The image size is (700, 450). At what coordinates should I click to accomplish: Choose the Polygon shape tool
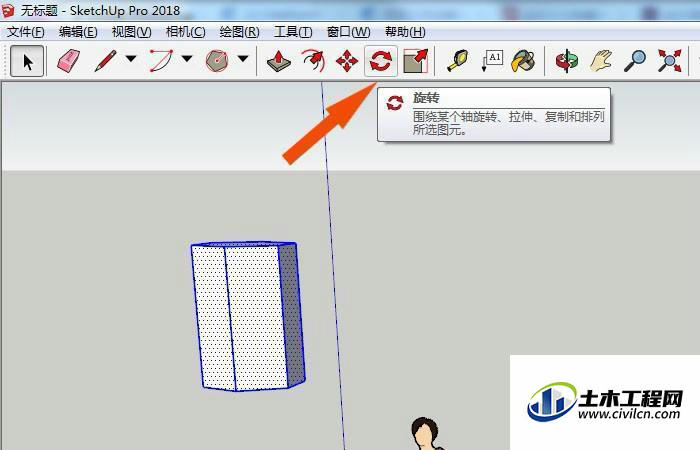[217, 61]
